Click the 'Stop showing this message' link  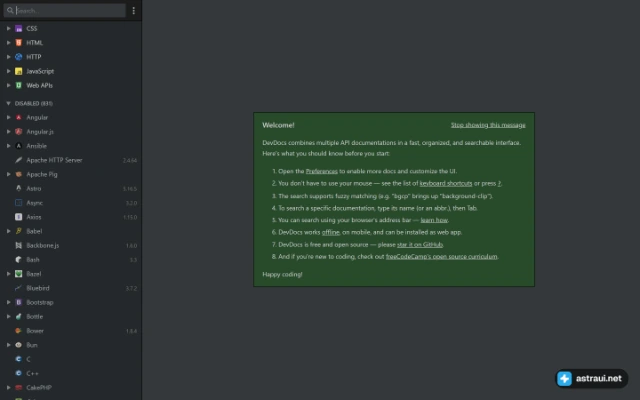[x=488, y=125]
